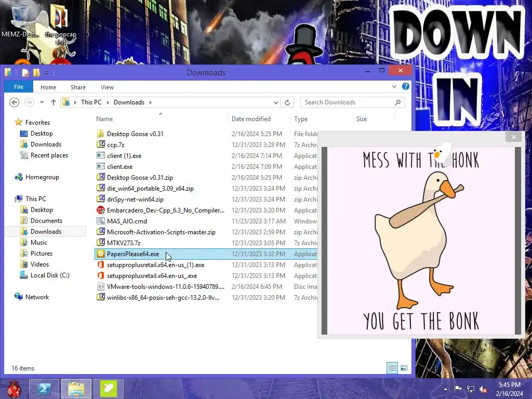The height and width of the screenshot is (399, 532).
Task: Select Microsoft-Activation-Scripts-master.zip file
Action: pyautogui.click(x=161, y=232)
